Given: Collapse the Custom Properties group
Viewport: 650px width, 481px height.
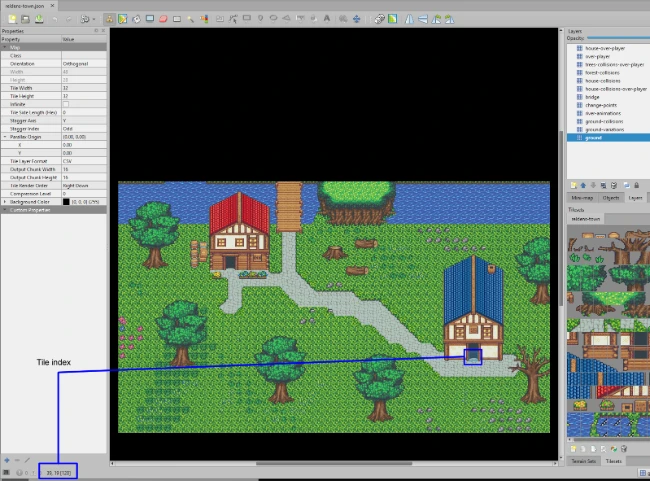Looking at the screenshot, I should 5,210.
